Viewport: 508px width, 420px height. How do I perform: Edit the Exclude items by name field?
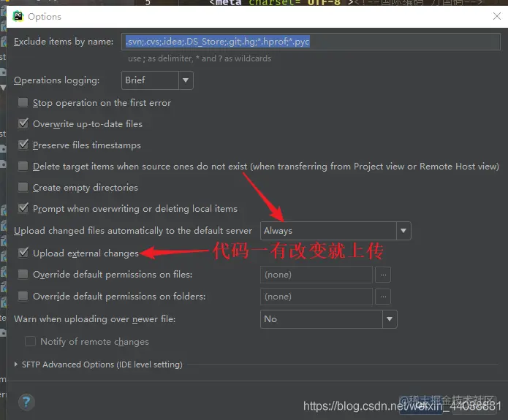(311, 42)
